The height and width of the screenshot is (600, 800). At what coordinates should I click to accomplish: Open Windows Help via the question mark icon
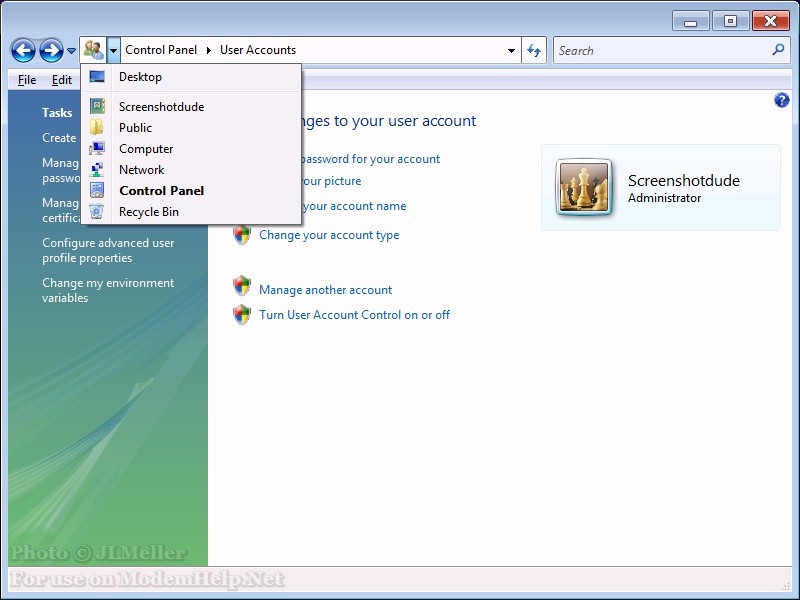tap(781, 100)
